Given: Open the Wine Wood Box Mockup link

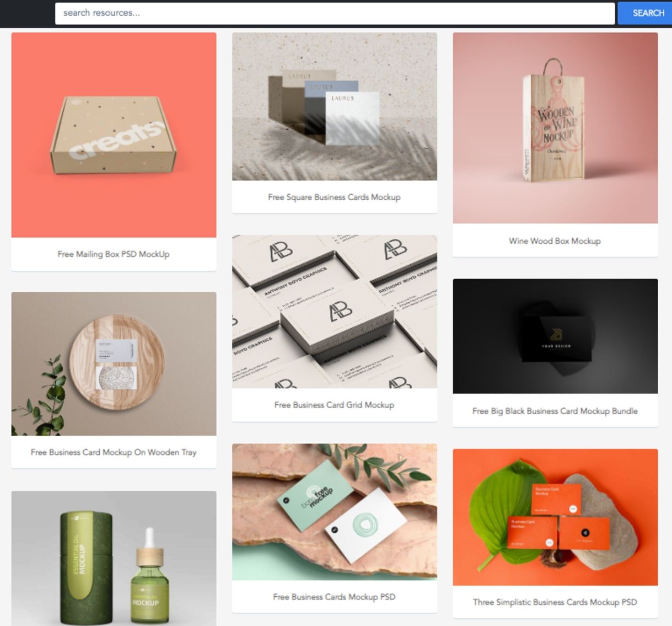Looking at the screenshot, I should coord(555,241).
